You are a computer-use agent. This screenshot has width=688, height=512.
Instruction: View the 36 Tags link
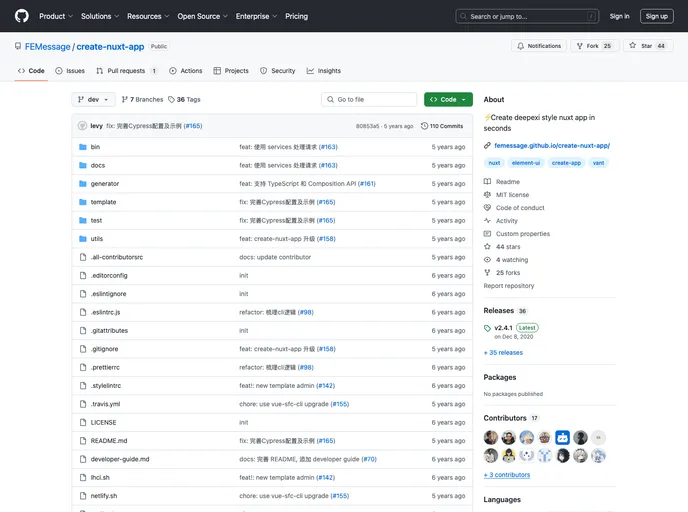coord(184,100)
